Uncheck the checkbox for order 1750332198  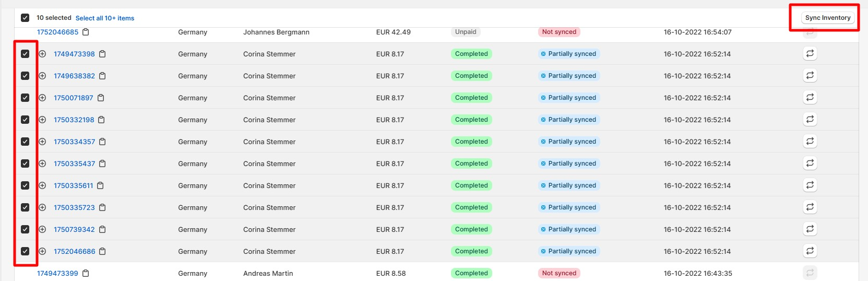point(25,120)
